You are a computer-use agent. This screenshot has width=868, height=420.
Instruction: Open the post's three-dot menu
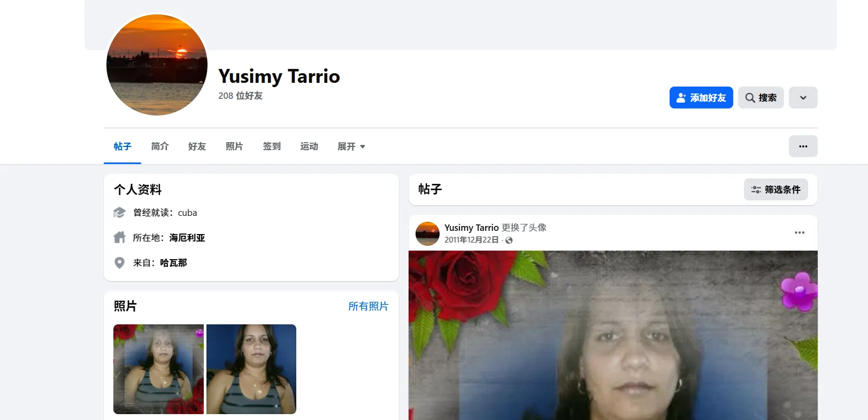coord(800,232)
